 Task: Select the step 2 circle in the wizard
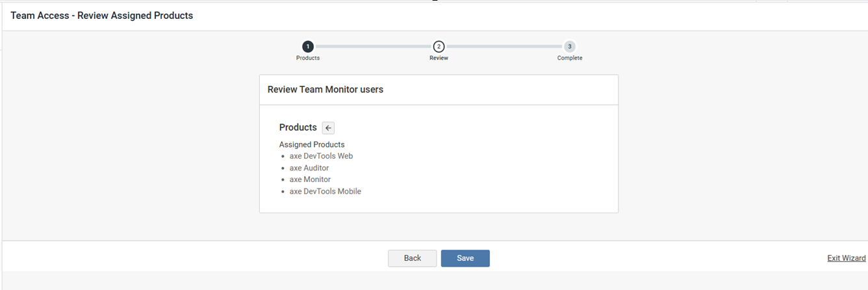(439, 46)
